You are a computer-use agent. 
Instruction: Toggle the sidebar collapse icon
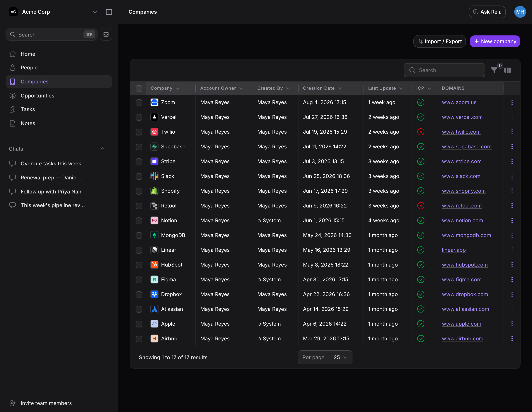109,12
